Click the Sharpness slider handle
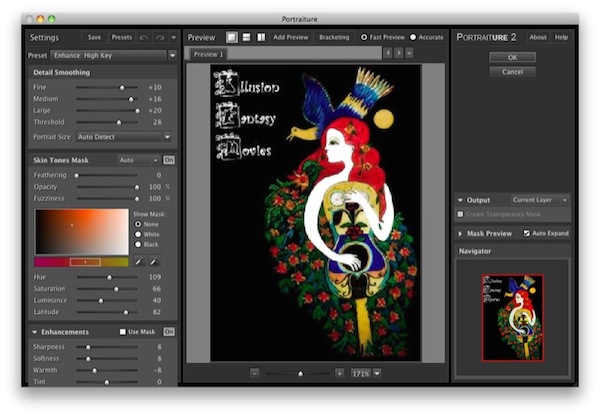This screenshot has width=600, height=416. [88, 347]
